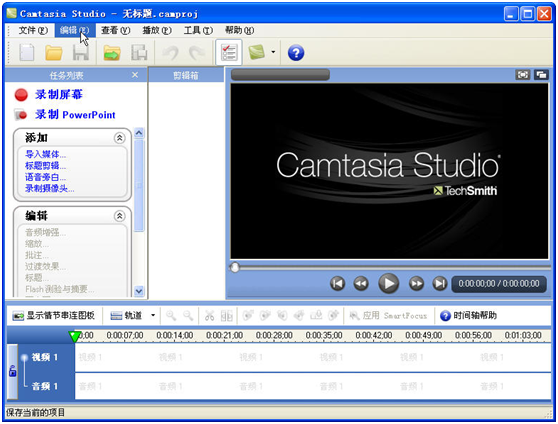
Task: Click the volume up icon in the timeline toolbar
Action: (299, 315)
